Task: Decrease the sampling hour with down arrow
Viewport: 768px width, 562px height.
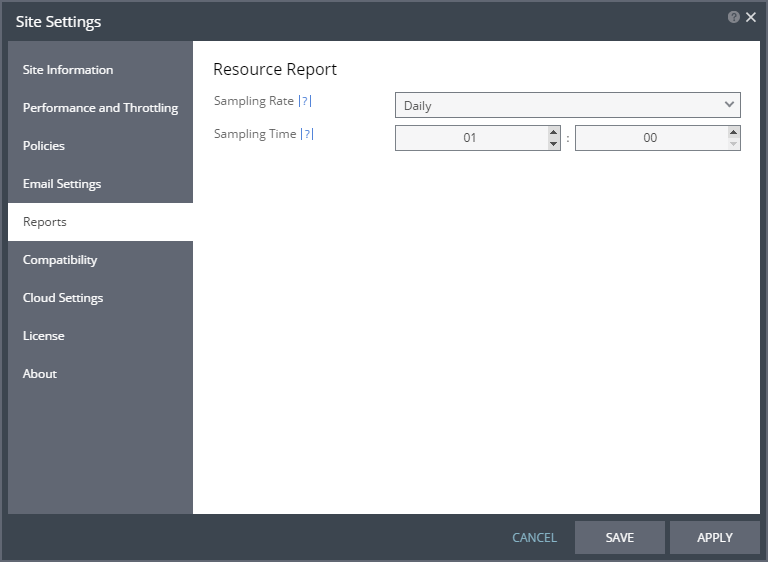Action: (x=553, y=144)
